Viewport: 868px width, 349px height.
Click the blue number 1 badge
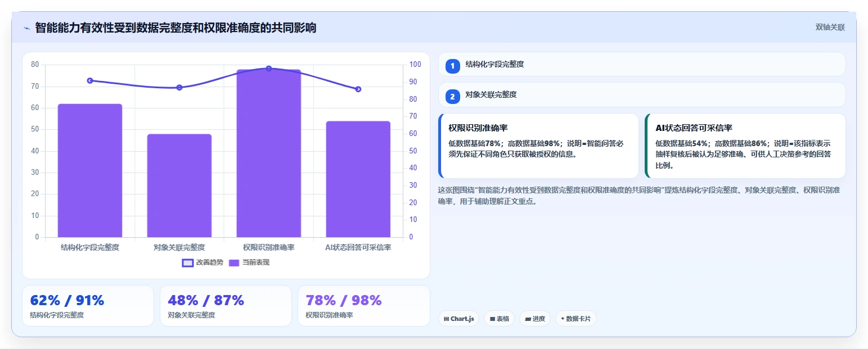452,66
